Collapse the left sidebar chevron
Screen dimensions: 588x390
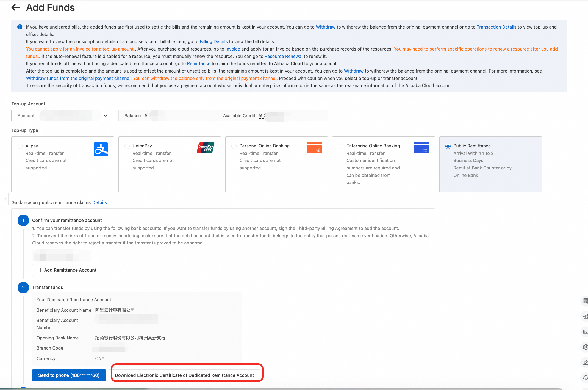(x=5, y=199)
